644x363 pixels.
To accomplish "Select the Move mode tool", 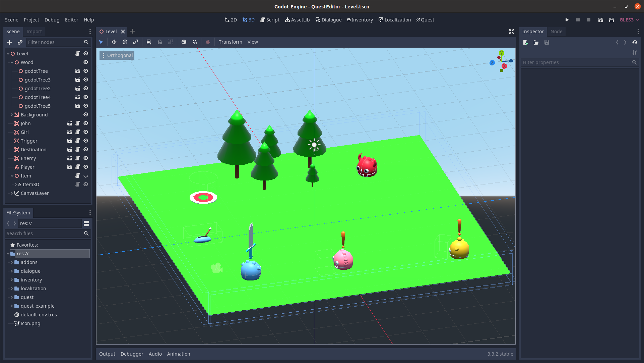I will [x=114, y=42].
